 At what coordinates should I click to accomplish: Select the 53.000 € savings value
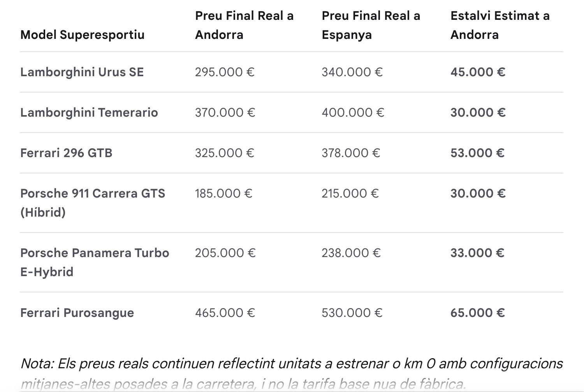coord(477,153)
